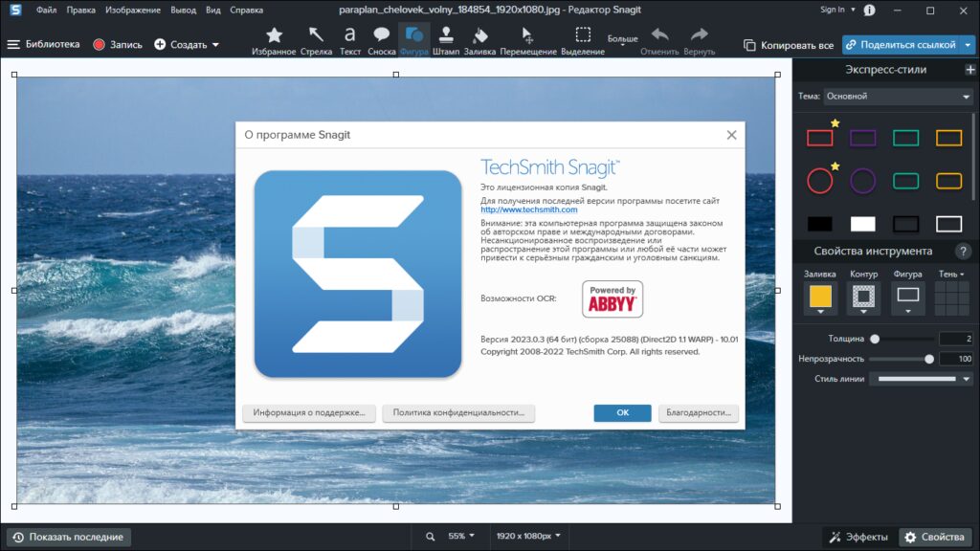Viewport: 980px width, 551px height.
Task: Select the Text (Текст) tool
Action: [x=349, y=38]
